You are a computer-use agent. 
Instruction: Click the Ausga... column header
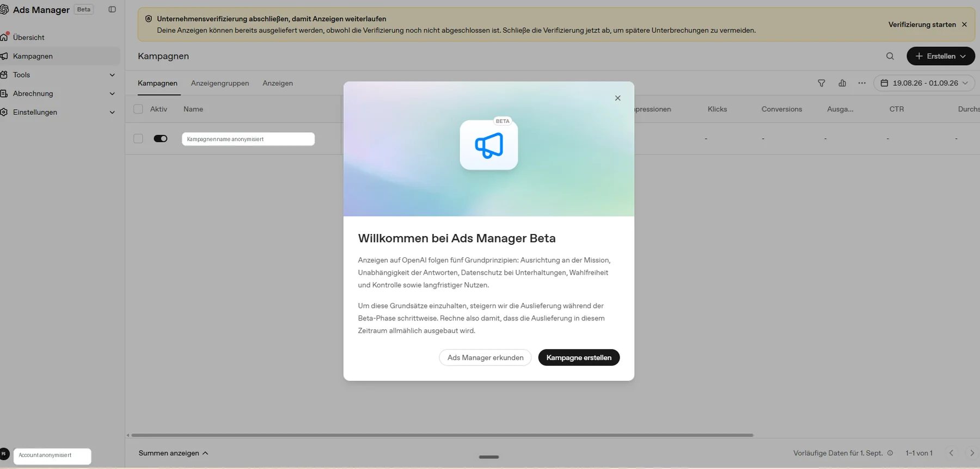840,109
